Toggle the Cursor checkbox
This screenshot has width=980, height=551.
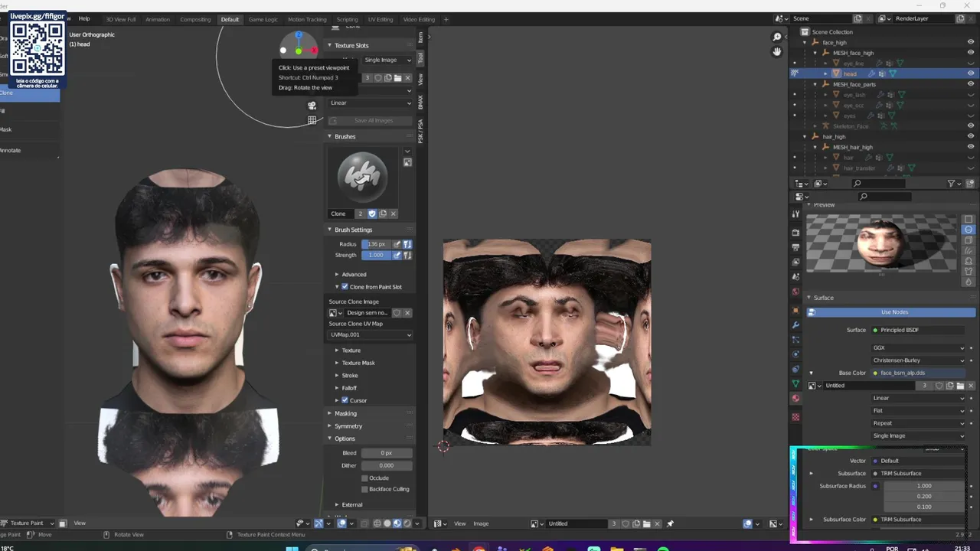tap(345, 400)
